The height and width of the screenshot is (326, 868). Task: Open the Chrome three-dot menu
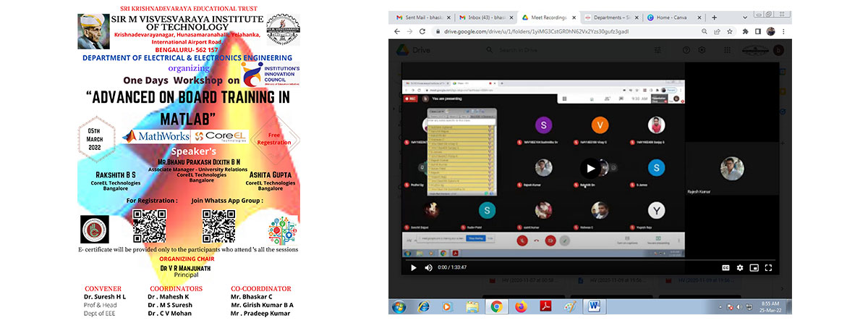pyautogui.click(x=783, y=31)
